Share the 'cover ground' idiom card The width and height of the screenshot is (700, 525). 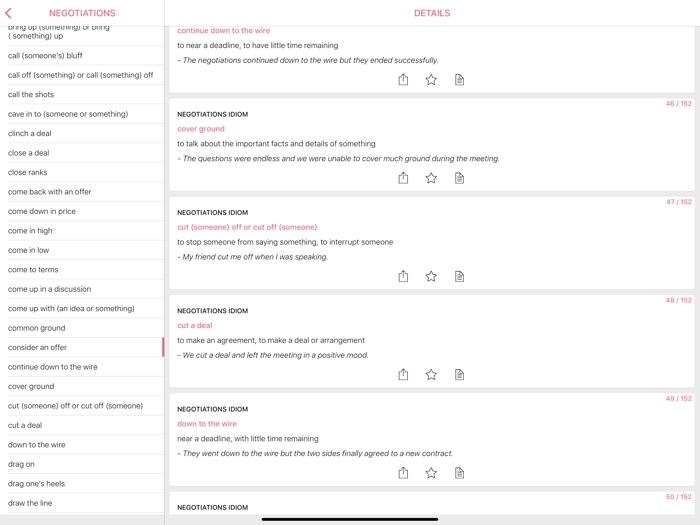point(403,178)
